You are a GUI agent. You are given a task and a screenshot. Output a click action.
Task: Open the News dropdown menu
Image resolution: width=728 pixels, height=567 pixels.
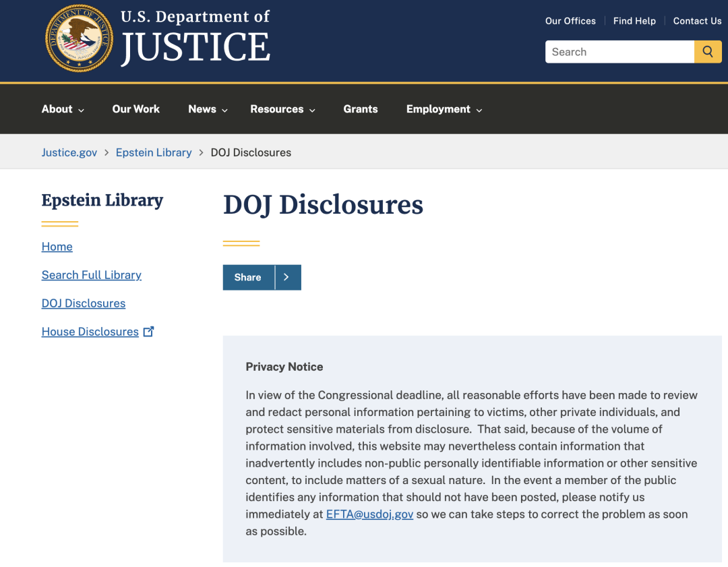[208, 109]
